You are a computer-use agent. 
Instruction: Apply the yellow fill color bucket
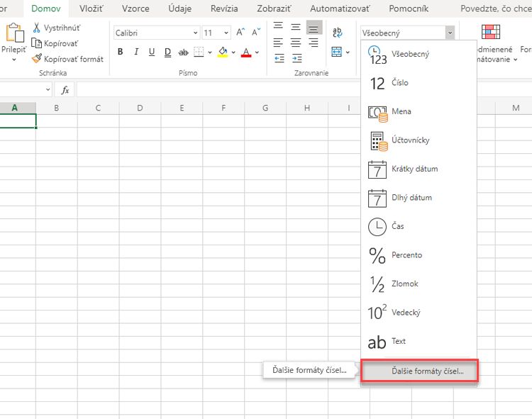pos(223,52)
